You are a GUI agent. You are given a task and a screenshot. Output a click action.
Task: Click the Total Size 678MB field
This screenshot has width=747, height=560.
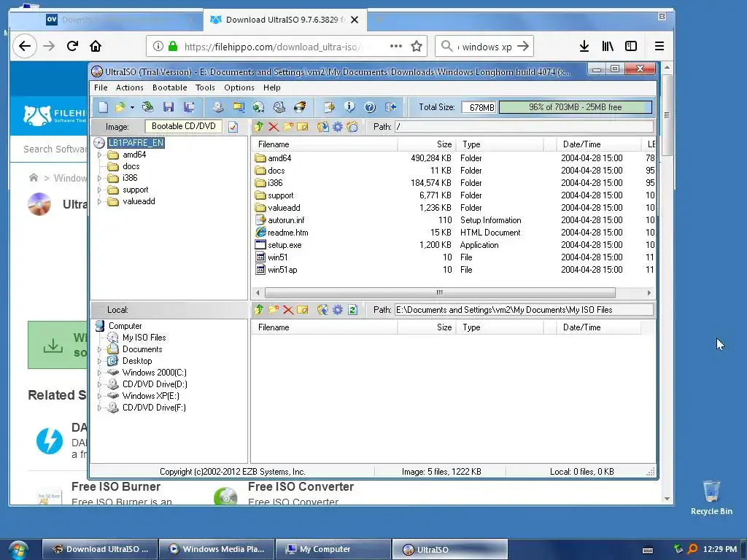point(479,107)
